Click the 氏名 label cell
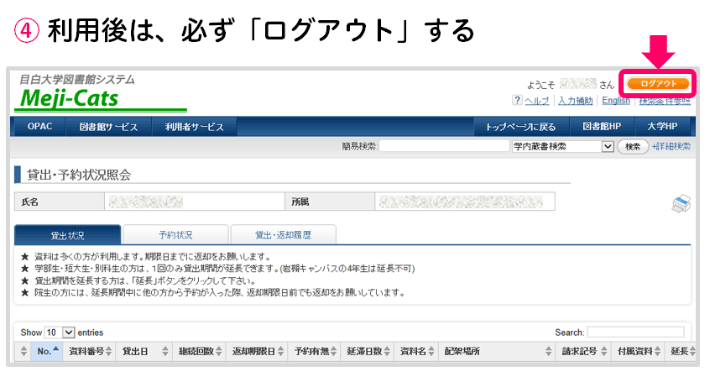710x378 pixels. coord(59,202)
